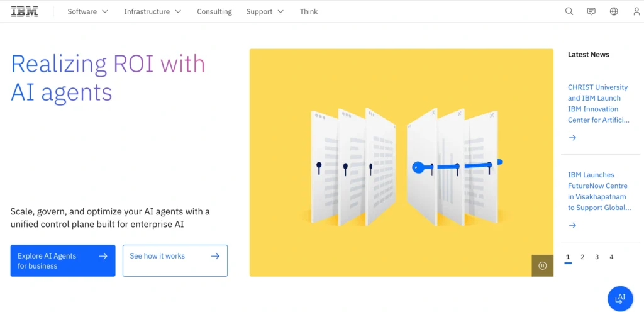Image resolution: width=644 pixels, height=312 pixels.
Task: Click the yellow hero illustration
Action: pyautogui.click(x=401, y=162)
